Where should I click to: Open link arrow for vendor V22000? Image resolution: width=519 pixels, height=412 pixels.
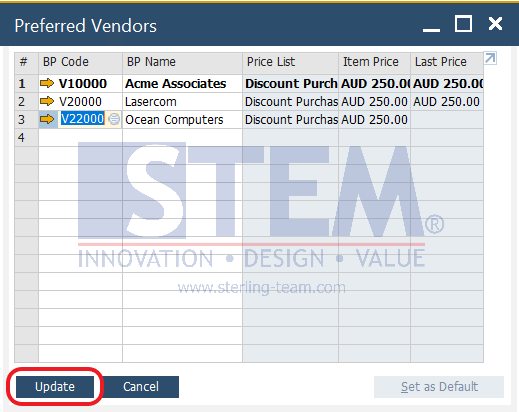47,119
